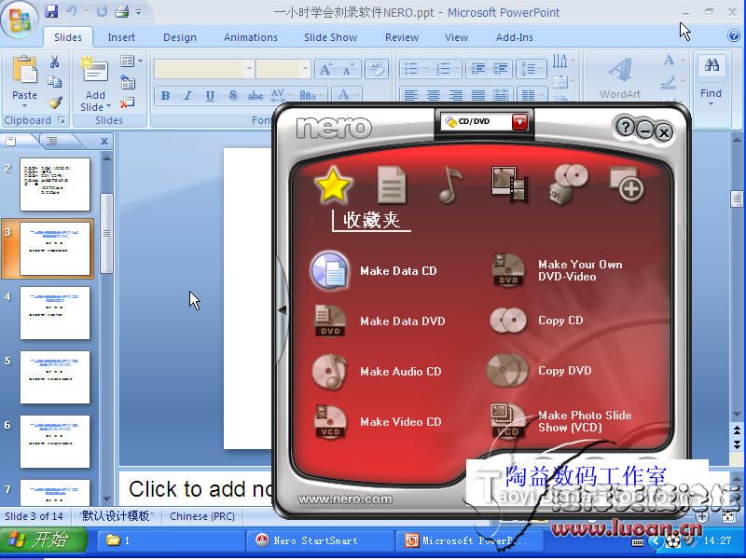Toggle Italic formatting

[187, 96]
